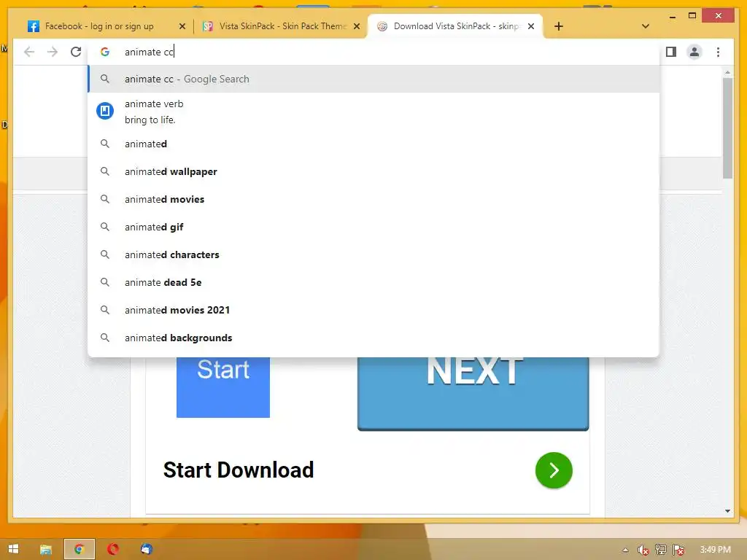Screen dimensions: 747x560
Task: Minimize the Chrome window
Action: tap(672, 17)
